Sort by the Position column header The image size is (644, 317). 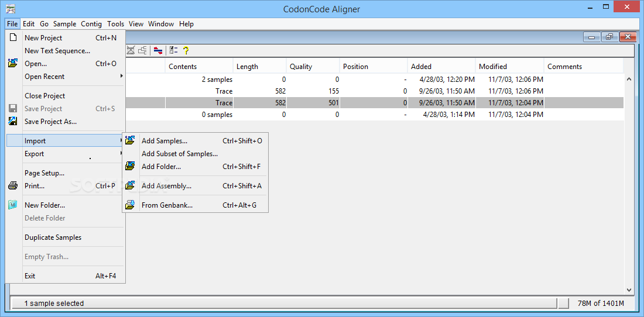pyautogui.click(x=374, y=67)
